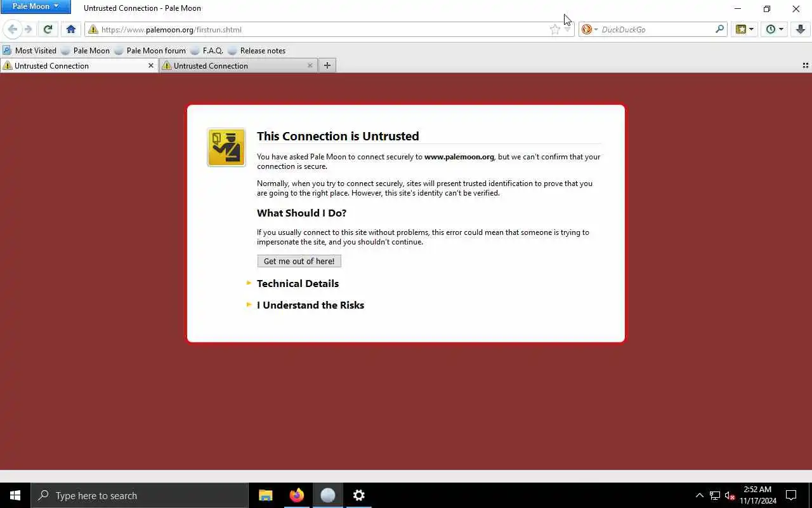Click the bold www.palemoon.org text
The image size is (812, 508).
point(459,157)
